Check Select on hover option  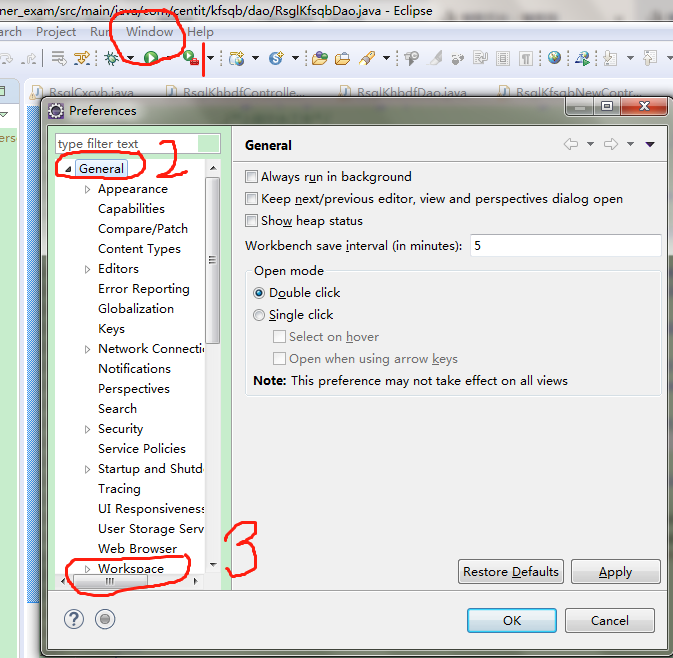279,337
